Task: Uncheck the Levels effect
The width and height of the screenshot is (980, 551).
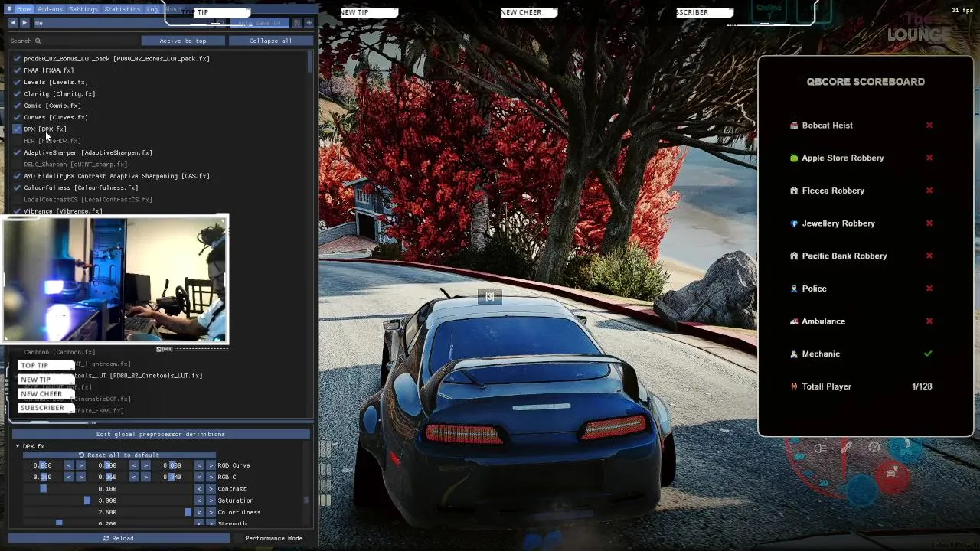Action: click(17, 82)
